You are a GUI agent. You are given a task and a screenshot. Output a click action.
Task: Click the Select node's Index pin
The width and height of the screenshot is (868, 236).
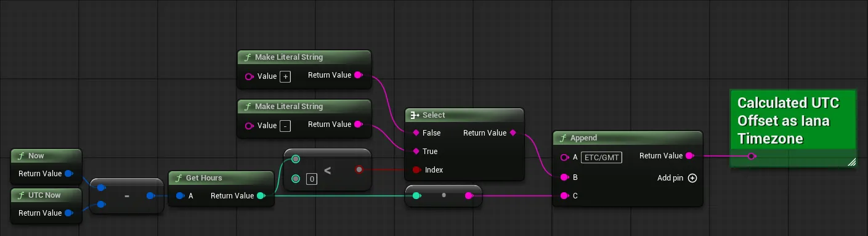(417, 170)
